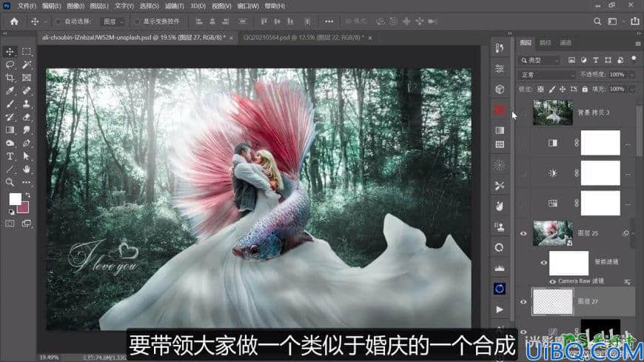Screen dimensions: 644x362
Task: Click the Share icon at top right
Action: click(x=634, y=21)
